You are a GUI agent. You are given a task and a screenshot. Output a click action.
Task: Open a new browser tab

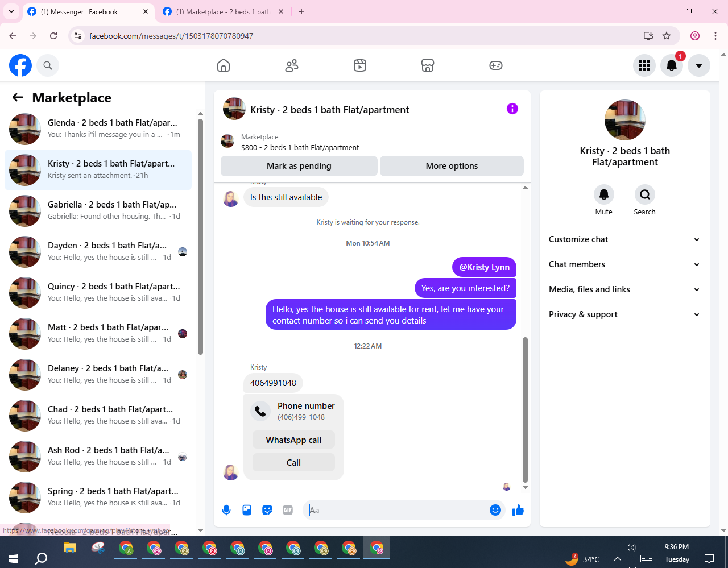click(x=301, y=11)
